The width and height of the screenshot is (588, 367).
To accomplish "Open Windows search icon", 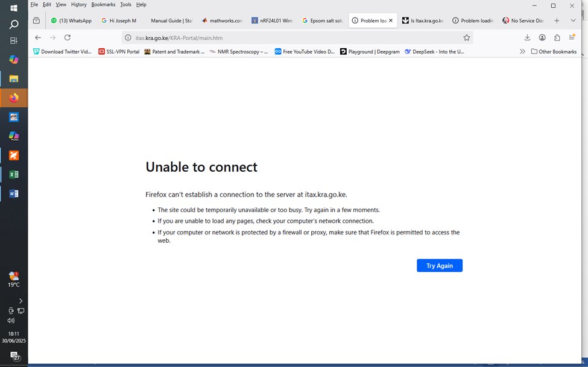I will coord(14,25).
